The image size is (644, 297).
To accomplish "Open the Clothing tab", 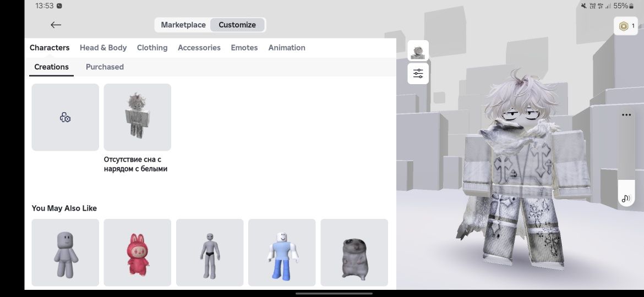I will point(152,48).
